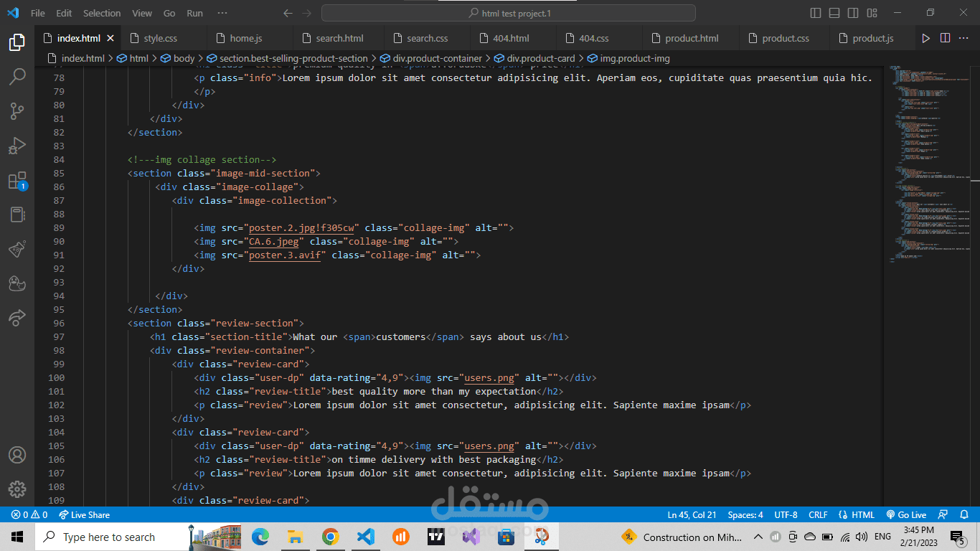Open the editor More Actions ellipsis
Viewport: 980px width, 551px height.
coord(964,38)
